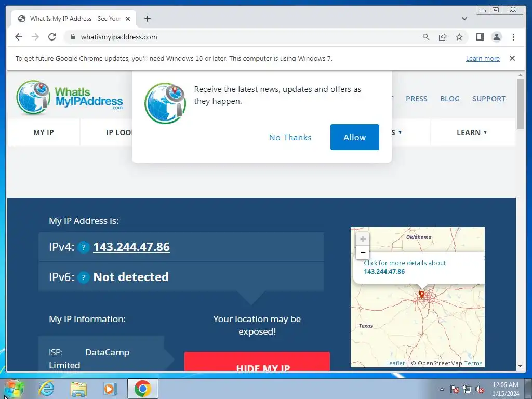Screen dimensions: 532x399
Task: Open Chrome three-dot menu
Action: [x=513, y=37]
